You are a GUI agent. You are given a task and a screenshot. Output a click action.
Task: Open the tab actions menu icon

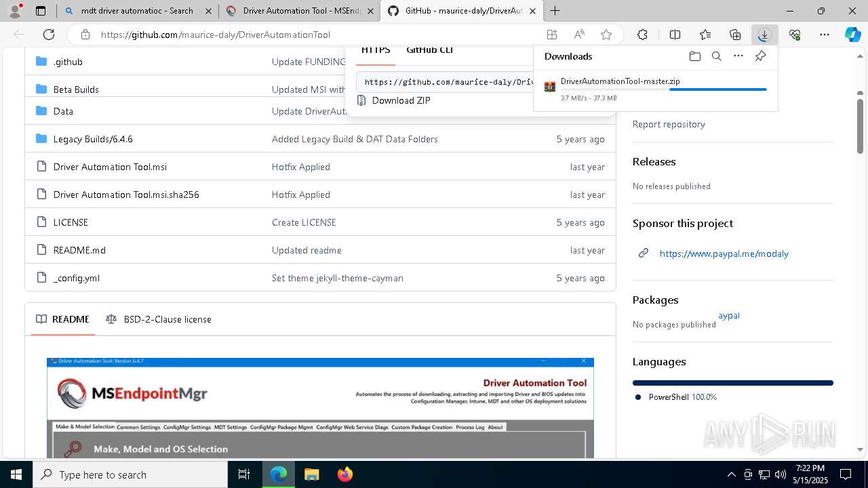point(41,11)
